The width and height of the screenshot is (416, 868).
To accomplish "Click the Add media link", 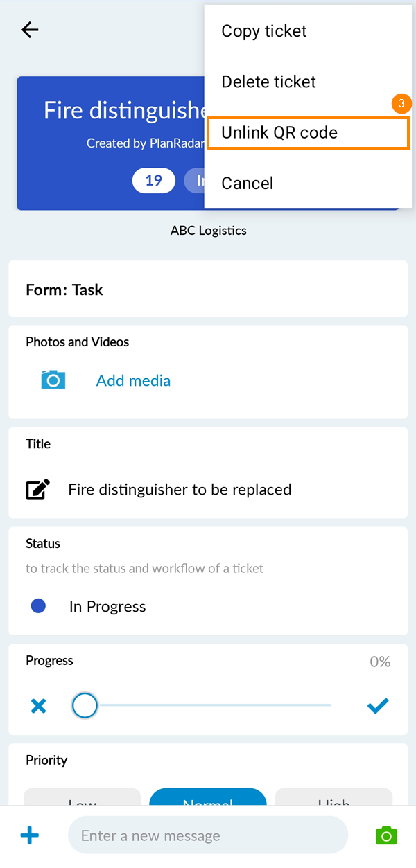I will 133,380.
